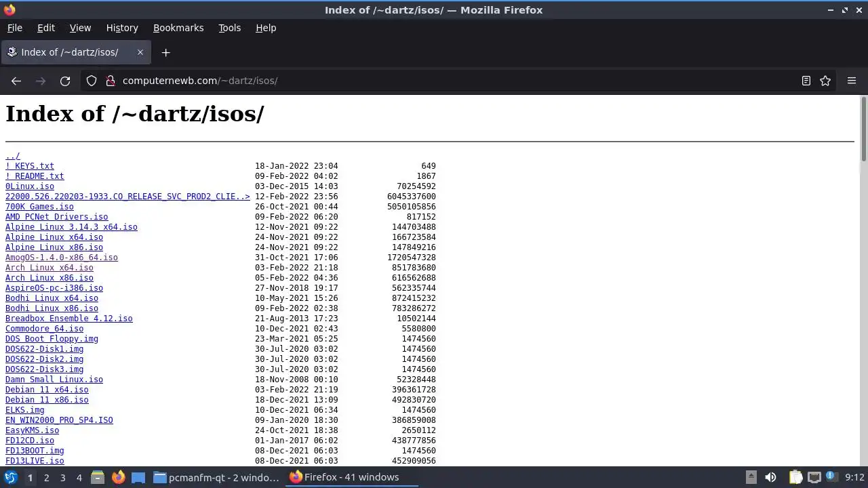Open Breadbox_Ensemble_4.12.iso link

(x=69, y=319)
